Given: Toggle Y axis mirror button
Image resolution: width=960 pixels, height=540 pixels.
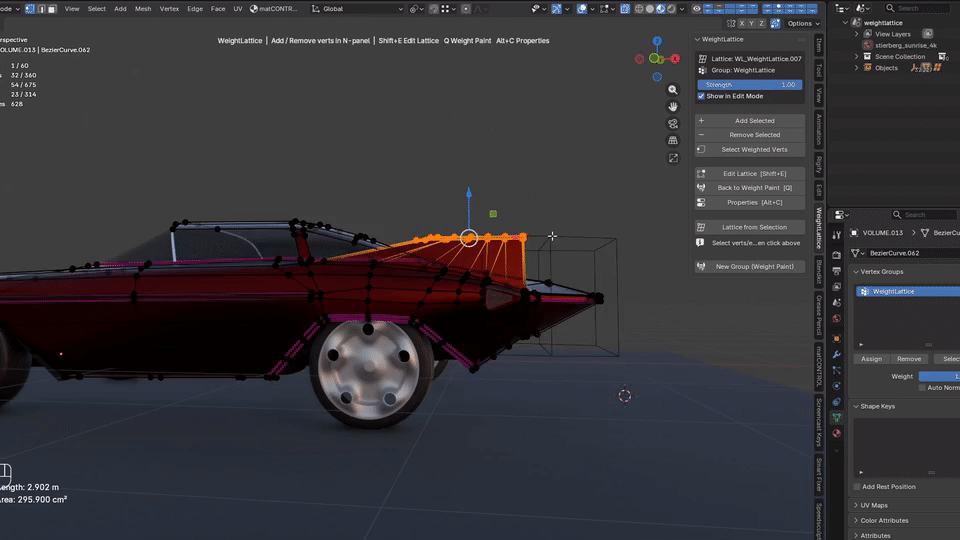Looking at the screenshot, I should point(751,23).
